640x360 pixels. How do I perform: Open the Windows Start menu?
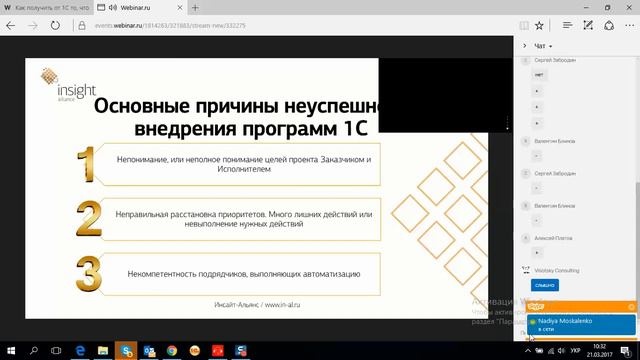pyautogui.click(x=11, y=351)
